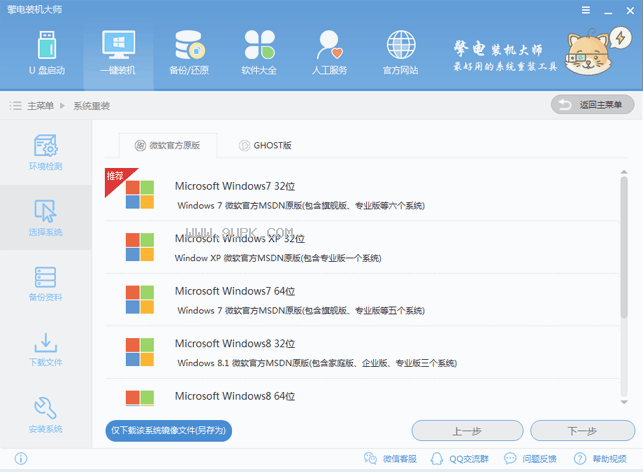
Task: Switch to 微软官方原版 tab
Action: pos(168,145)
